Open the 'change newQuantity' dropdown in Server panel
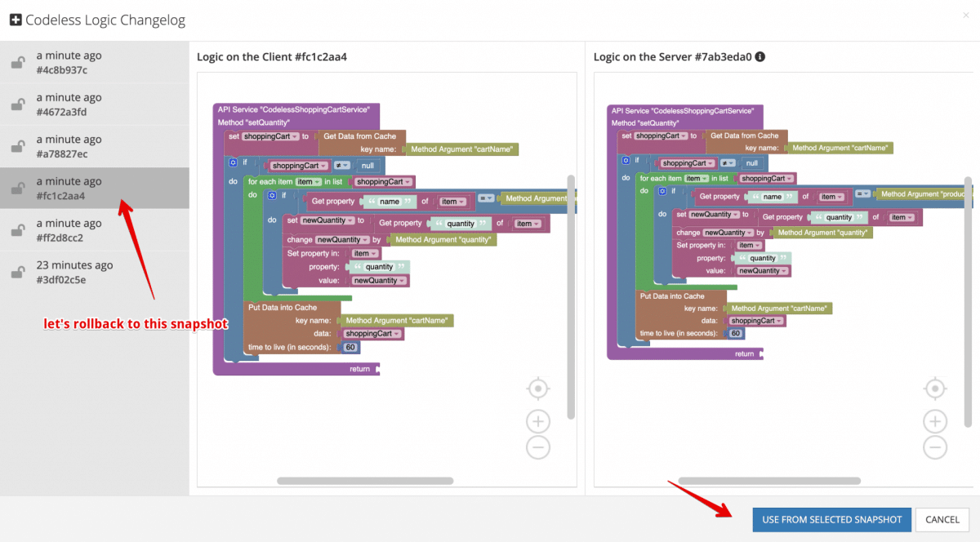Viewport: 980px width, 542px height. (x=728, y=233)
